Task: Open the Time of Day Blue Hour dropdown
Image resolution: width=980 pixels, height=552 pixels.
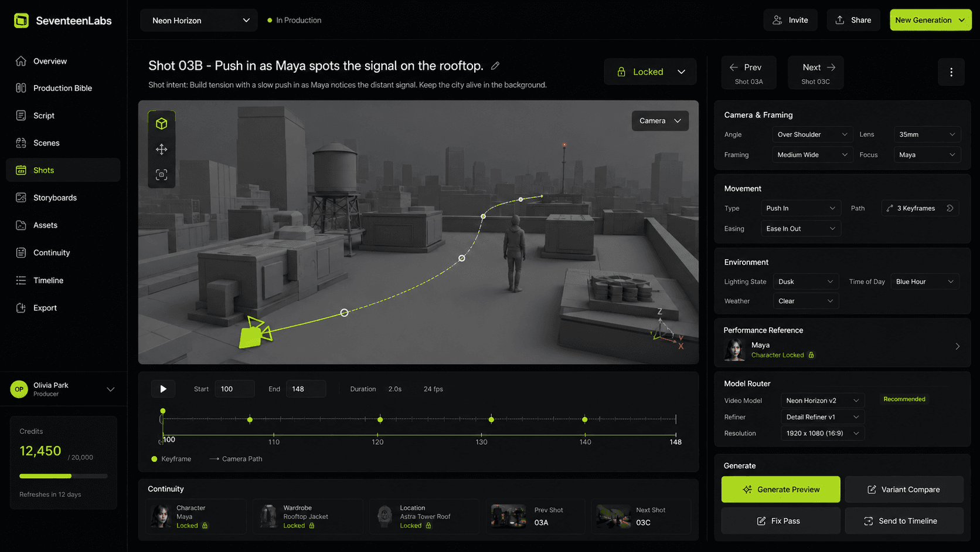Action: coord(925,282)
